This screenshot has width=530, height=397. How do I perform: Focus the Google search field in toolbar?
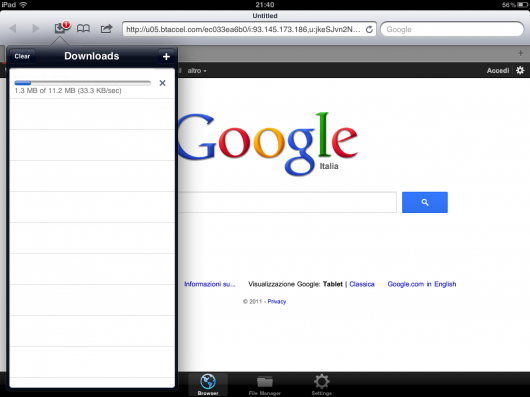pos(452,29)
